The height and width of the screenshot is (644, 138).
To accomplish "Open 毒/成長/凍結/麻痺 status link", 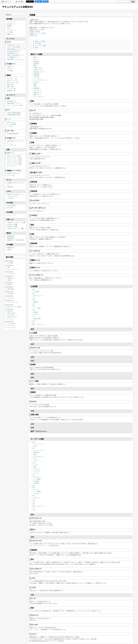I will pos(13,134).
